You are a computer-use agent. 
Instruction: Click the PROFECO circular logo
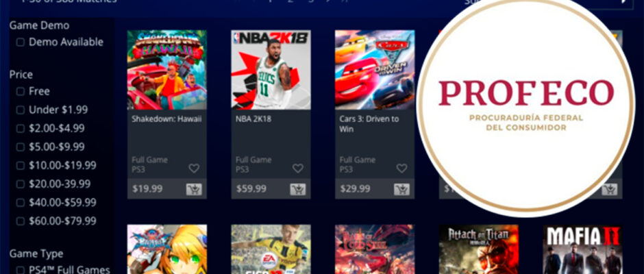click(525, 106)
